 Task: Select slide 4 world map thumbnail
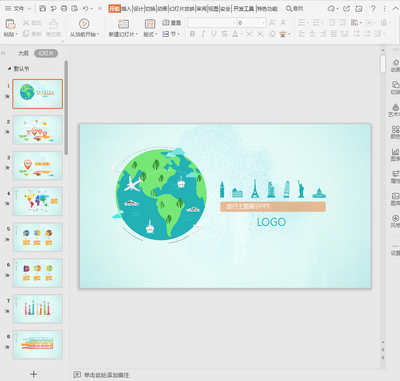pos(38,201)
